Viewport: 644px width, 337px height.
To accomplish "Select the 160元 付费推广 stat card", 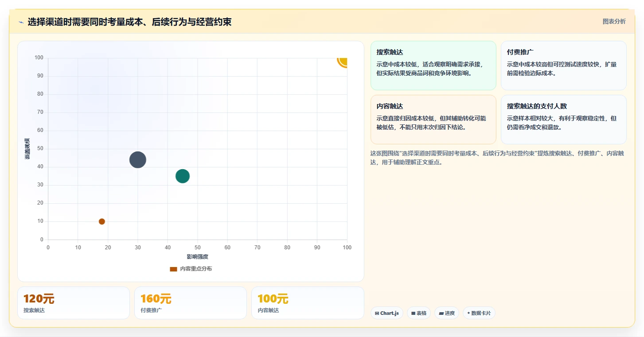I will 191,303.
